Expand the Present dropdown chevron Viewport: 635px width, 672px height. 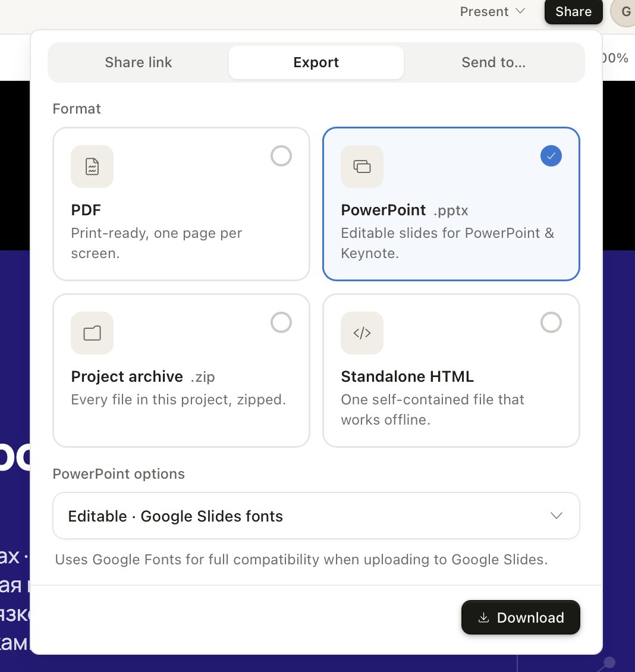pos(520,11)
